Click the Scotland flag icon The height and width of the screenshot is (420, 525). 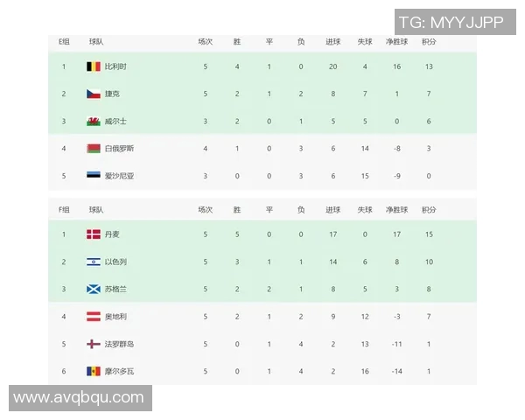(x=94, y=289)
